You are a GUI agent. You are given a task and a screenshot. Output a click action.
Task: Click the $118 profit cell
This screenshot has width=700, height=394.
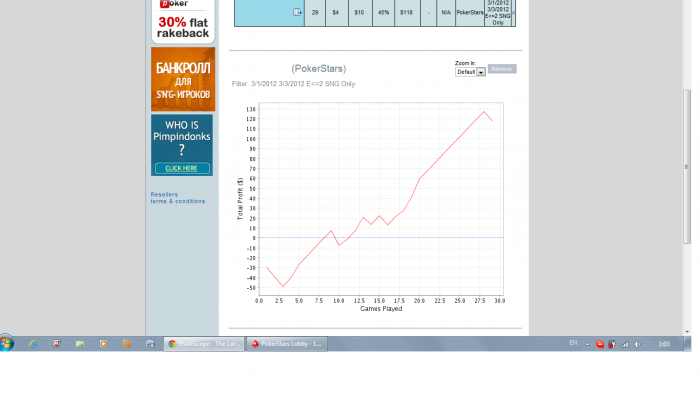(x=407, y=12)
